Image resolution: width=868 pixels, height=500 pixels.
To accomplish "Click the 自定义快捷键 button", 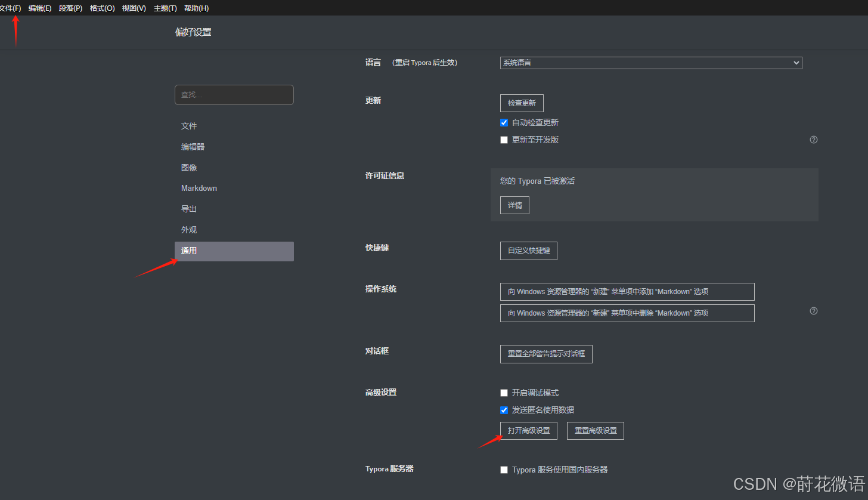I will click(529, 251).
